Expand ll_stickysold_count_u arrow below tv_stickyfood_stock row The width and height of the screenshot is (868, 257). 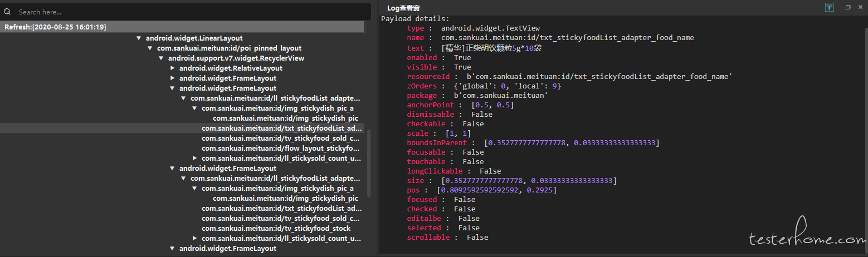(x=194, y=239)
